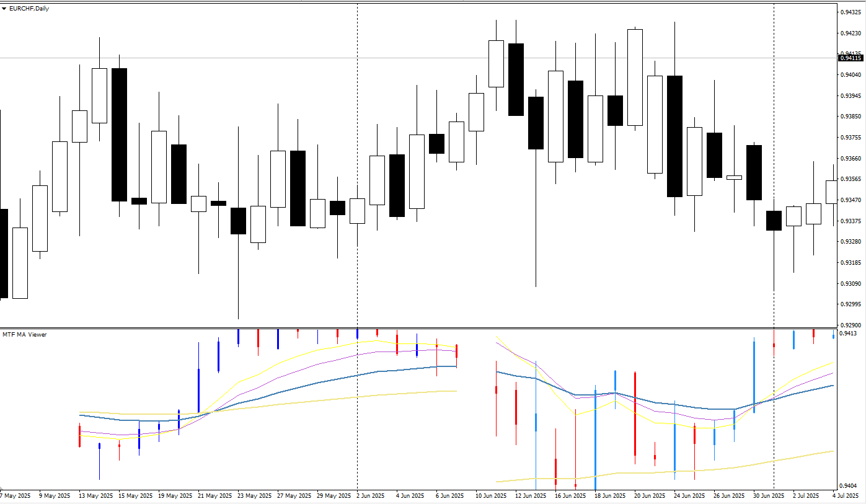Click the 0.9404 indicator scale value
Viewport: 866px width, 504px height.
click(x=848, y=486)
